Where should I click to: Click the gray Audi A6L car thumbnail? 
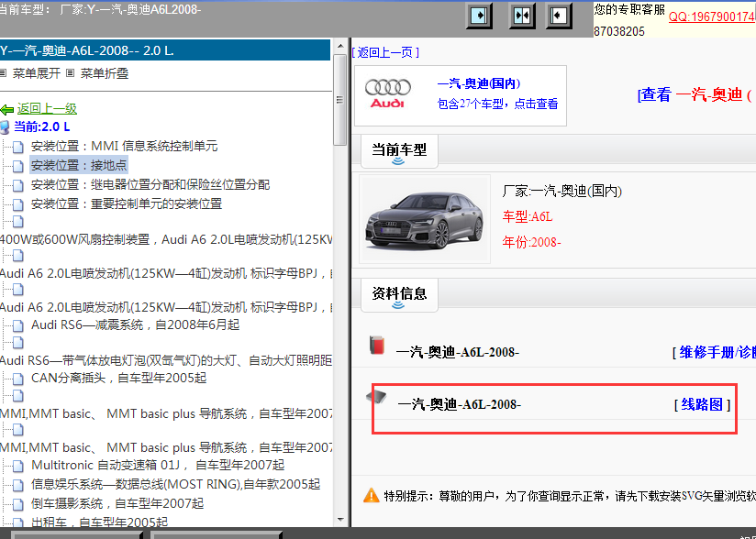[425, 220]
